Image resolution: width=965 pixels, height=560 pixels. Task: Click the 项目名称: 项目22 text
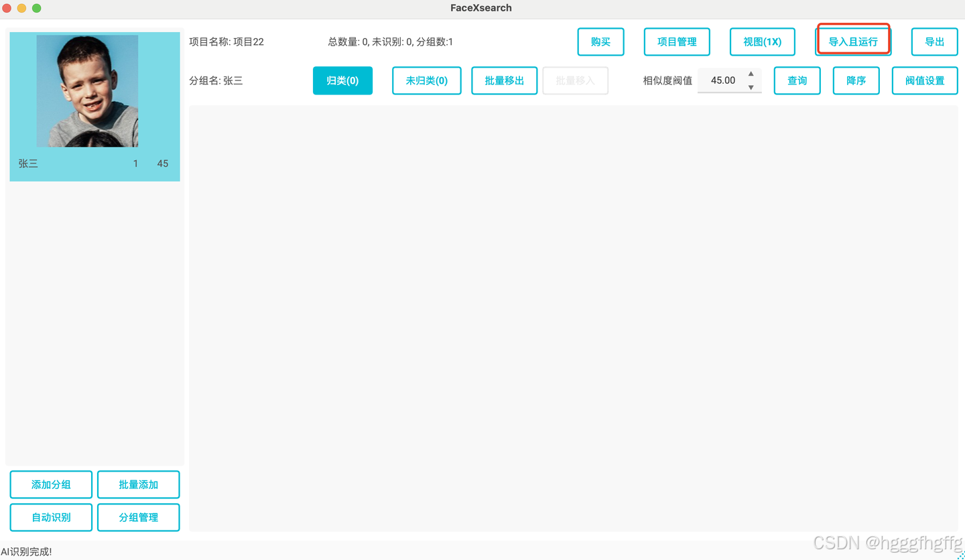(227, 42)
